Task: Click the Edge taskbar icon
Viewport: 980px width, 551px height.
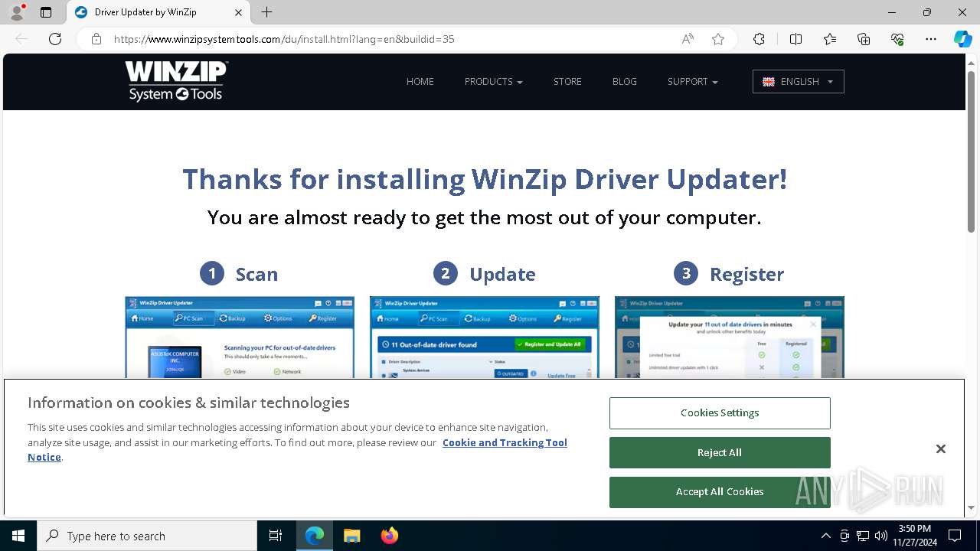Action: point(315,536)
